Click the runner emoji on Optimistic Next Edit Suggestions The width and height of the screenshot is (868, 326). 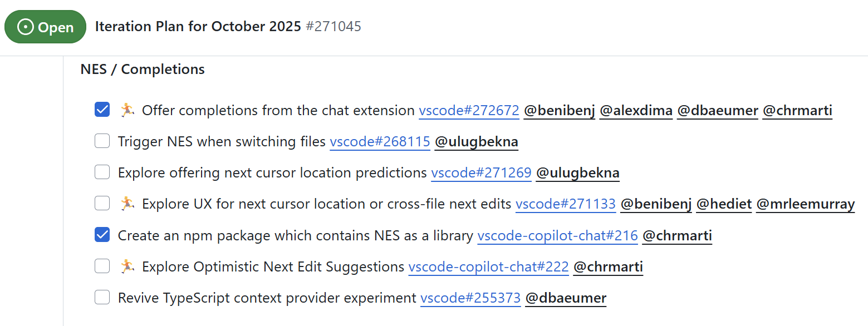point(127,265)
